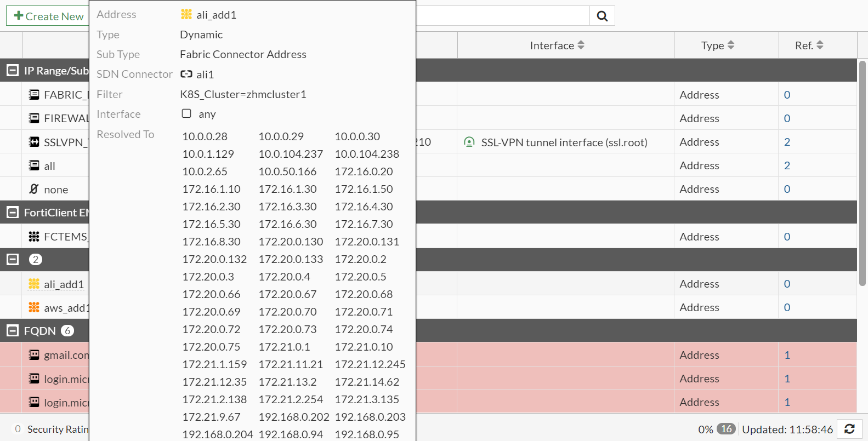Click the ali1 SDN connector icon
Image resolution: width=868 pixels, height=441 pixels.
186,74
